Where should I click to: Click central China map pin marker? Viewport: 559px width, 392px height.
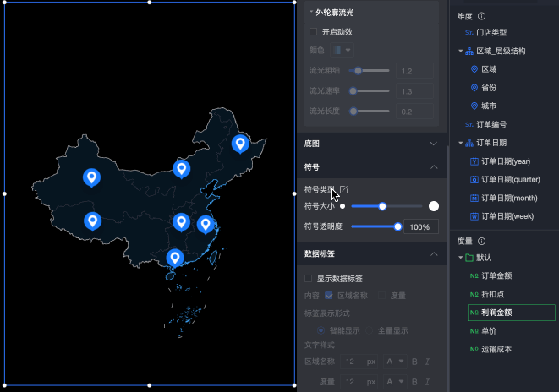(x=181, y=222)
